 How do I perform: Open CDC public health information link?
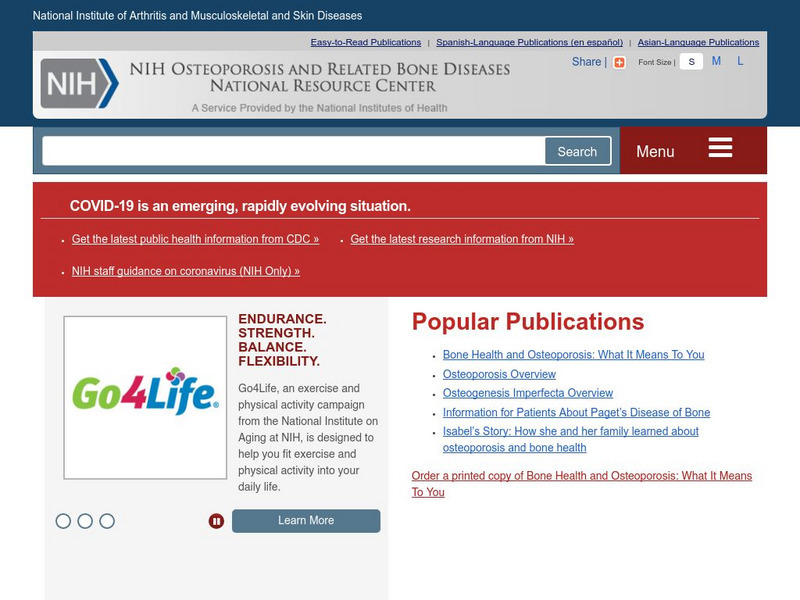click(x=195, y=239)
